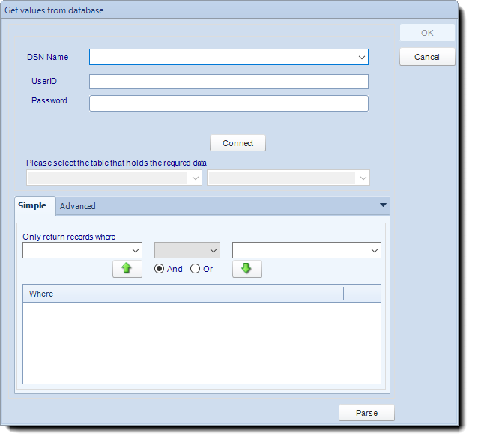Click the 'Only return records where' label
The image size is (481, 448).
[69, 237]
